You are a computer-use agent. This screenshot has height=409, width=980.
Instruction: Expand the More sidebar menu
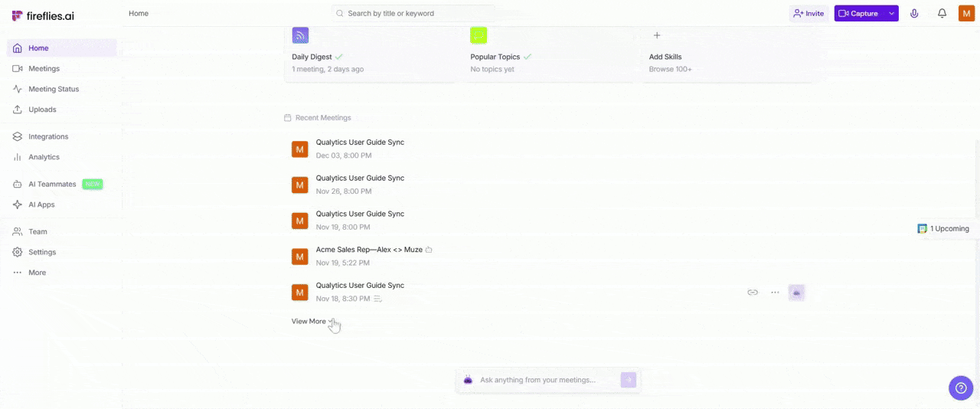tap(37, 273)
